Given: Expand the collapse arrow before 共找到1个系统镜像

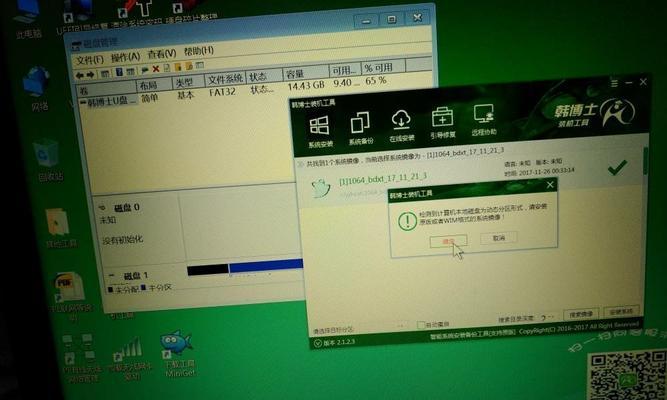Looking at the screenshot, I should click(300, 163).
